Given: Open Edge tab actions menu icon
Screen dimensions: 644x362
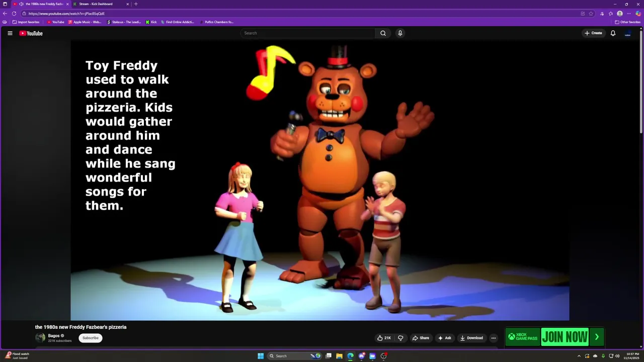Looking at the screenshot, I should click(x=5, y=4).
